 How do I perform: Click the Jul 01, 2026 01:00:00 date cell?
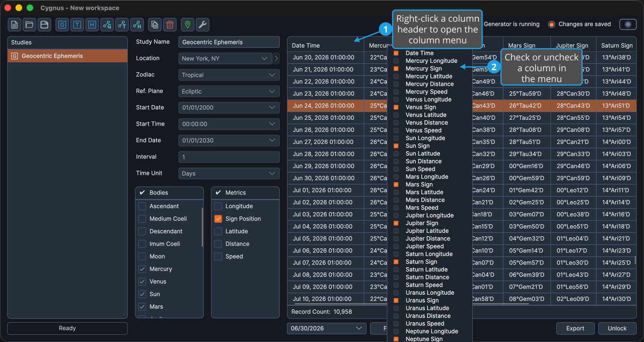pos(326,190)
